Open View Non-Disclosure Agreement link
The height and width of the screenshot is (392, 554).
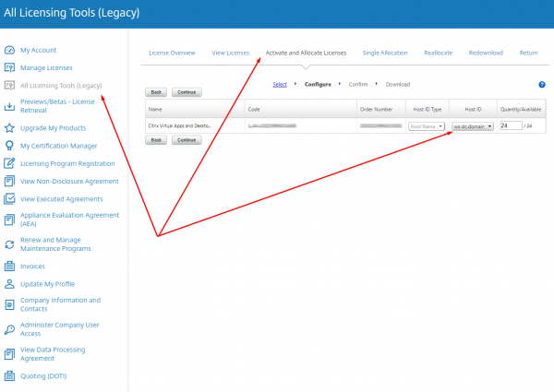tap(68, 181)
